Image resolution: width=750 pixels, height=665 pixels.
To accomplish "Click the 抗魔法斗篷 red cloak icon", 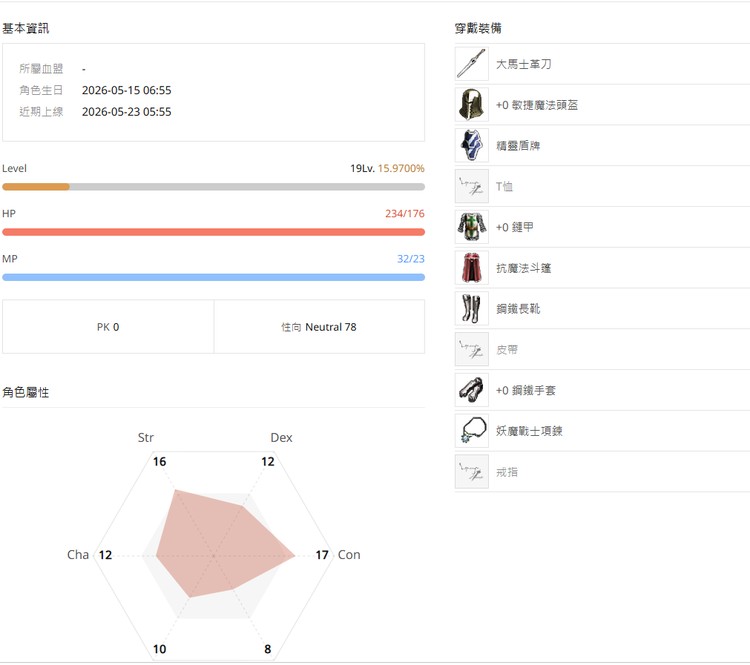I will [472, 268].
